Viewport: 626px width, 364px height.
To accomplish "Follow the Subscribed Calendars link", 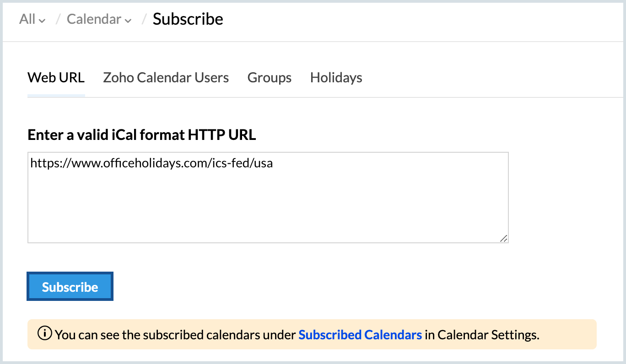I will 360,335.
